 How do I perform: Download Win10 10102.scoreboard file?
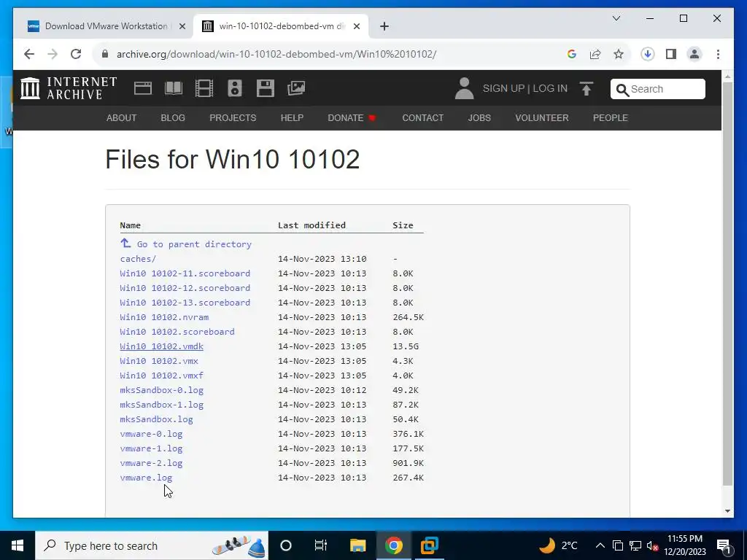coord(177,332)
